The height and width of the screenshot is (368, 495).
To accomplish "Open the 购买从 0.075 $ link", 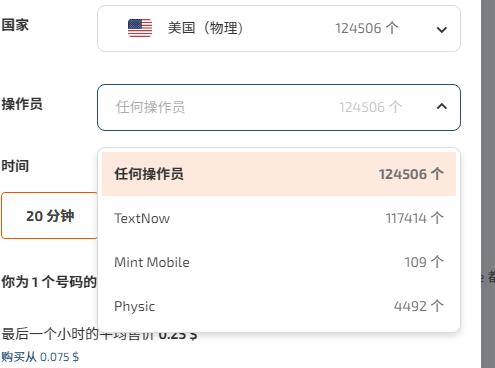I will 40,357.
